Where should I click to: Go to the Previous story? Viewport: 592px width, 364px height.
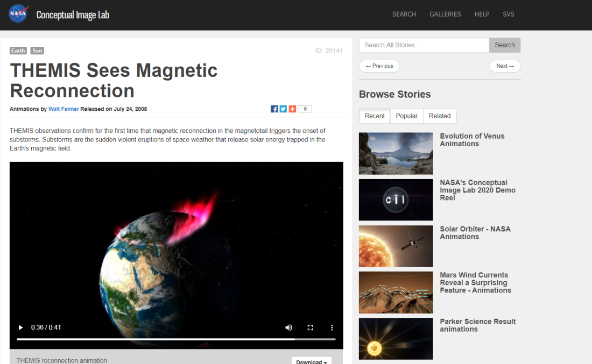point(379,66)
